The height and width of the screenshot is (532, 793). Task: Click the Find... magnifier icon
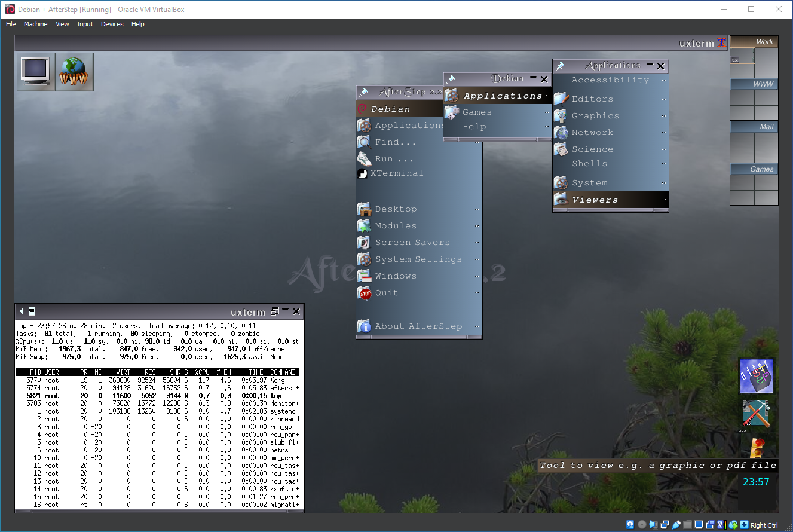364,142
